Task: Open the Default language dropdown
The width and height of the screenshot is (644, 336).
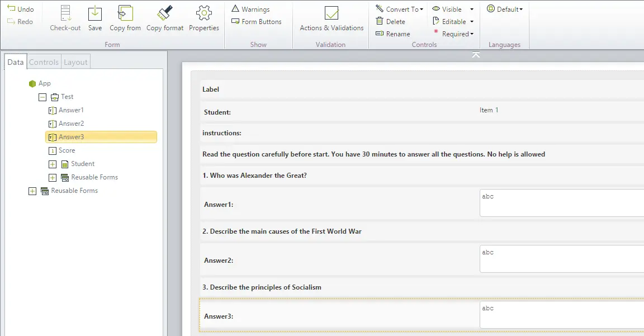Action: 505,9
